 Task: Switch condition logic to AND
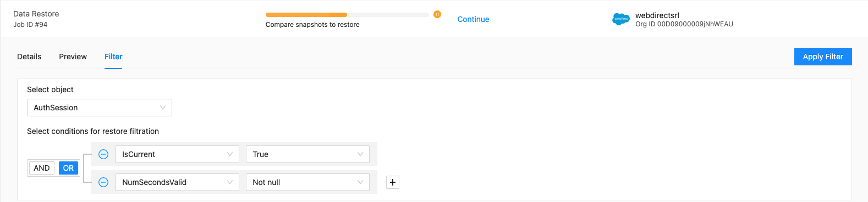pyautogui.click(x=42, y=168)
